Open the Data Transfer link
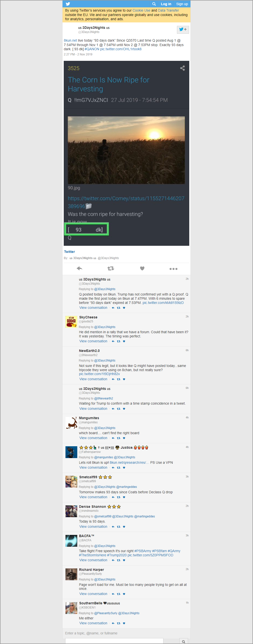The image size is (253, 644). [x=168, y=11]
